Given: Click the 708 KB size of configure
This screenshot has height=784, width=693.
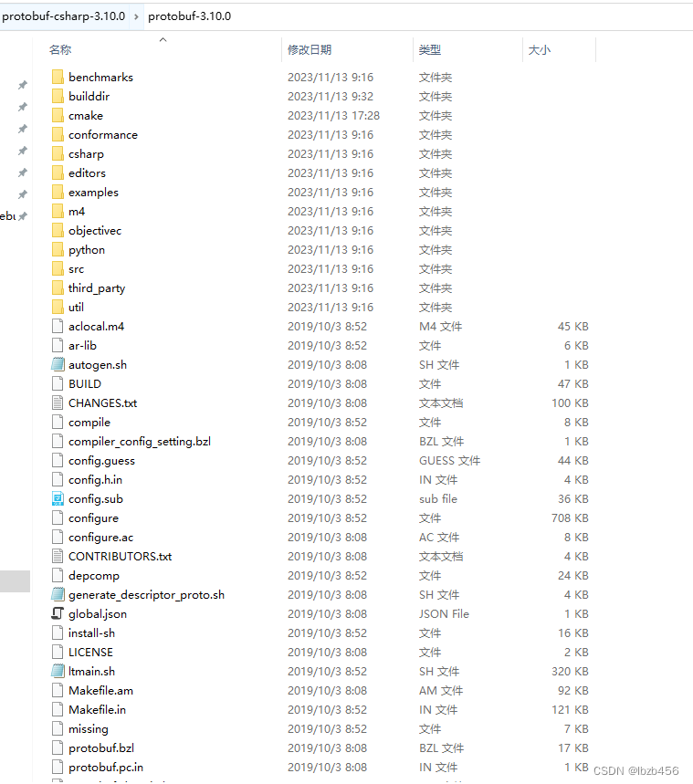Looking at the screenshot, I should tap(570, 518).
